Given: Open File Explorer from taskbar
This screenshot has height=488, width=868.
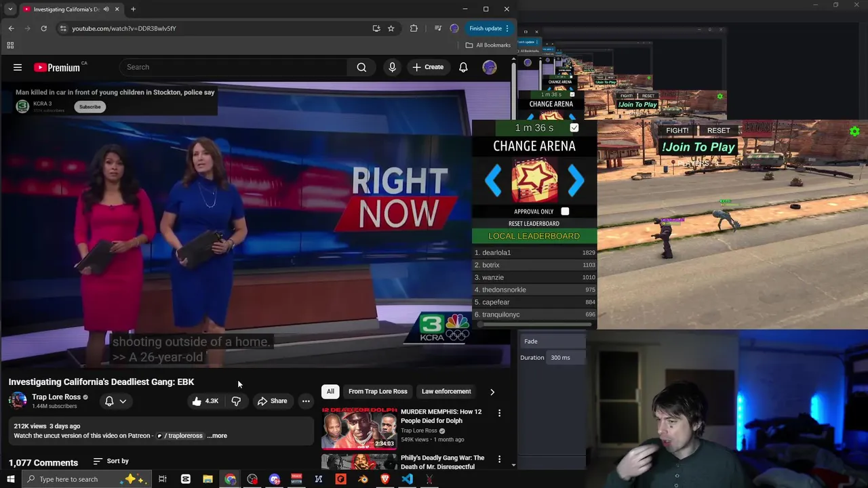Looking at the screenshot, I should tap(208, 479).
